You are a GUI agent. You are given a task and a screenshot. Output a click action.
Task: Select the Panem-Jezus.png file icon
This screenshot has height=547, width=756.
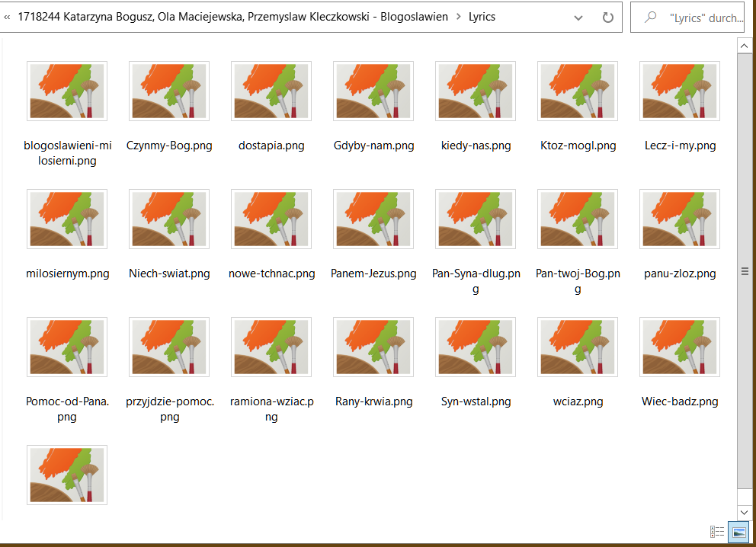coord(373,219)
